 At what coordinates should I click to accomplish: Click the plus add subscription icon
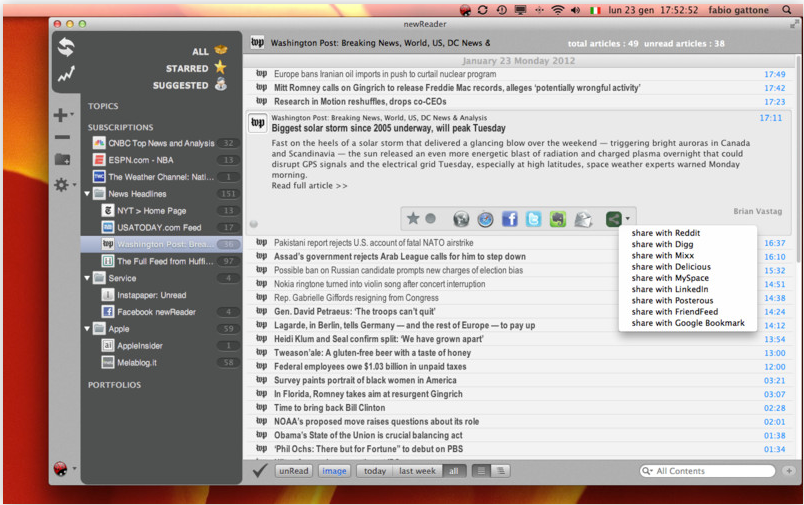(x=60, y=115)
